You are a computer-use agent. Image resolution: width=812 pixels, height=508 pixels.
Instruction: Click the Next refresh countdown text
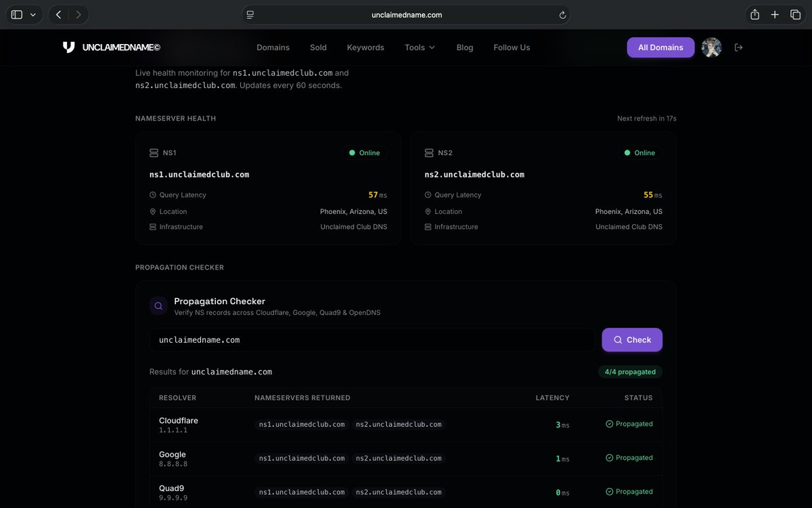coord(647,119)
